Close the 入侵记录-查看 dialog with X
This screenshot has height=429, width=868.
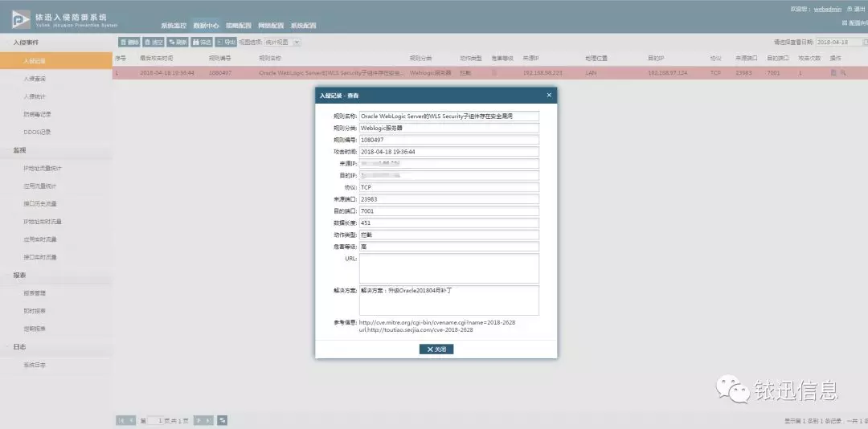549,96
